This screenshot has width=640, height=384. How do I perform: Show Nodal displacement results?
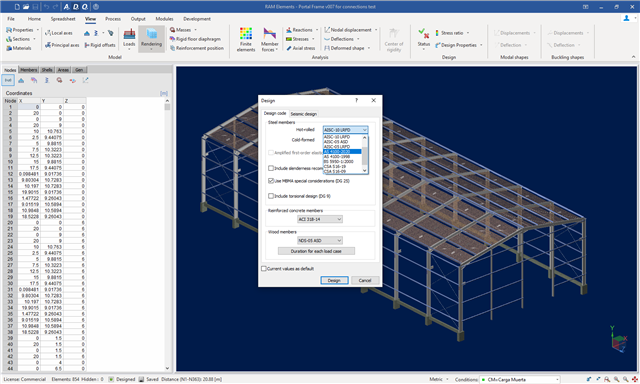point(348,30)
